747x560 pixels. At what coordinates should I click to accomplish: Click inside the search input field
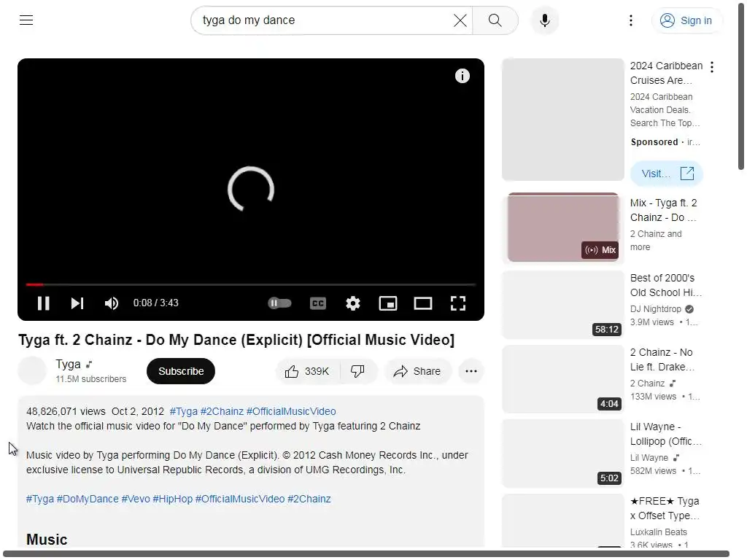pyautogui.click(x=324, y=20)
